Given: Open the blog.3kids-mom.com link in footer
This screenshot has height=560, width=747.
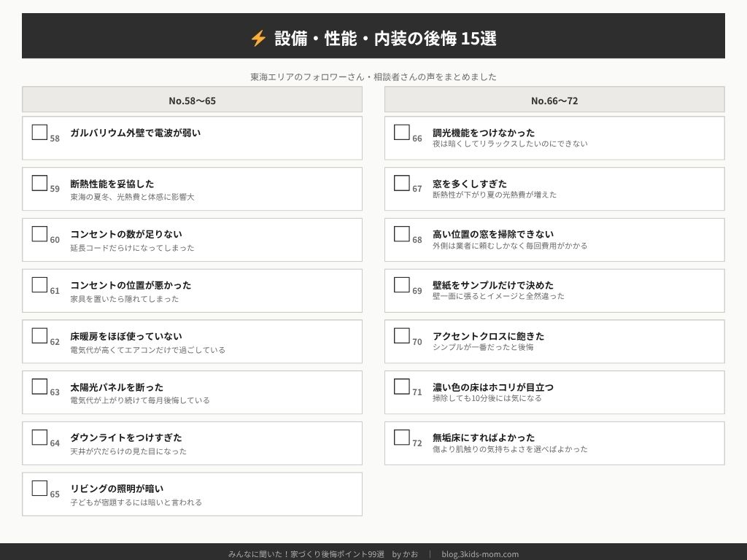Looking at the screenshot, I should coord(480,554).
